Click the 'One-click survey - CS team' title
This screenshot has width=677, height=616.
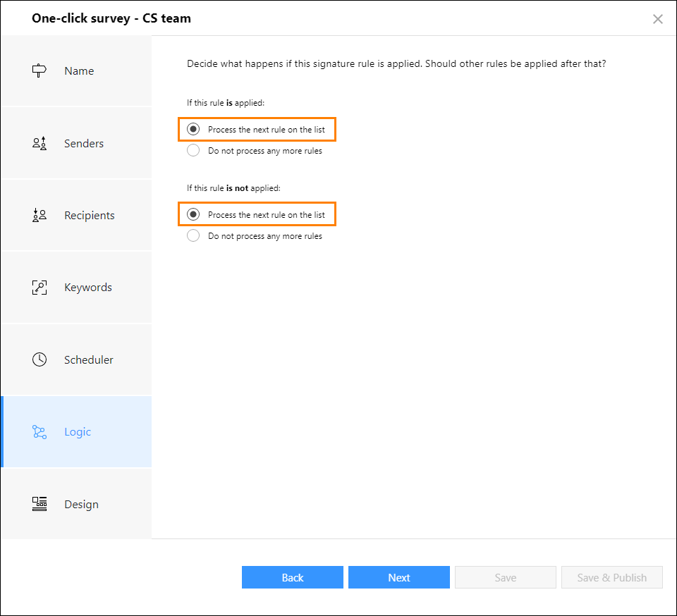tap(111, 18)
